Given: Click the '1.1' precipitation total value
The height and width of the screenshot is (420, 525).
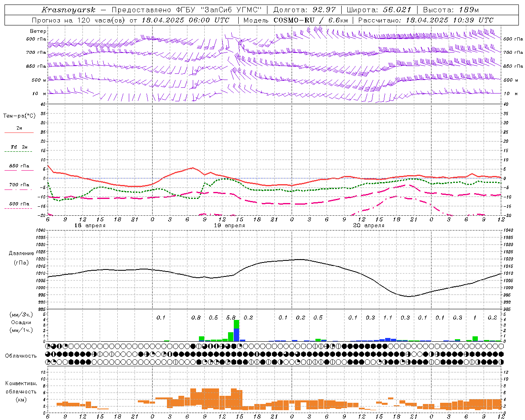Looking at the screenshot, I should point(388,318).
